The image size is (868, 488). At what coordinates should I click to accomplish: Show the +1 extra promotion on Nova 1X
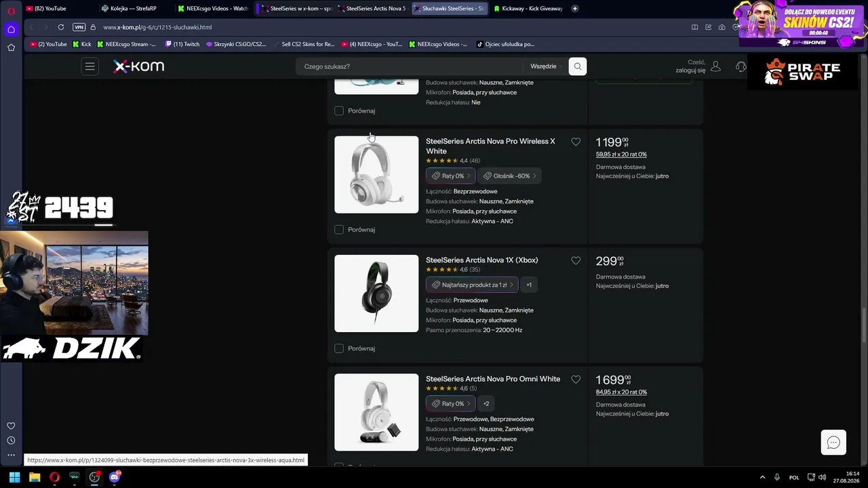tap(529, 285)
